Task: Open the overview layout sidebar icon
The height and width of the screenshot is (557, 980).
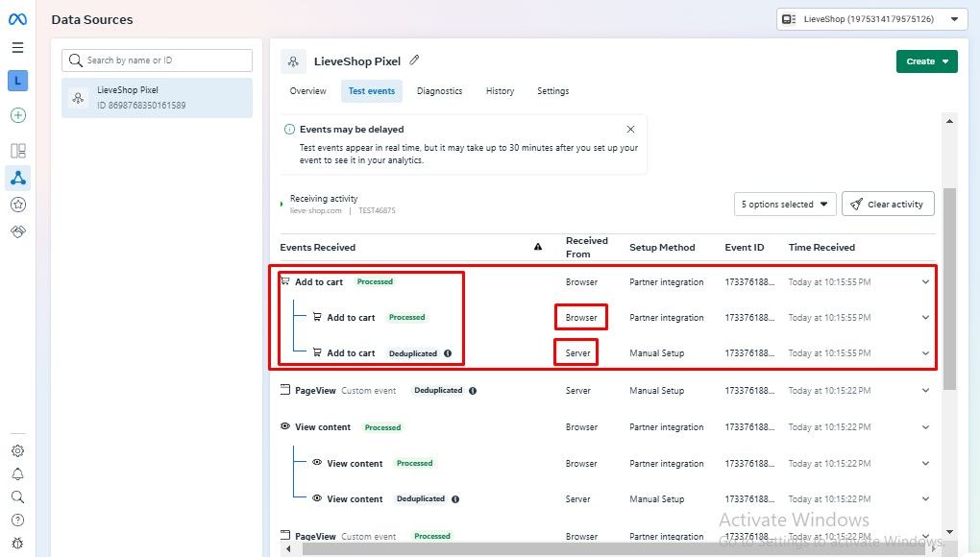Action: pos(17,151)
